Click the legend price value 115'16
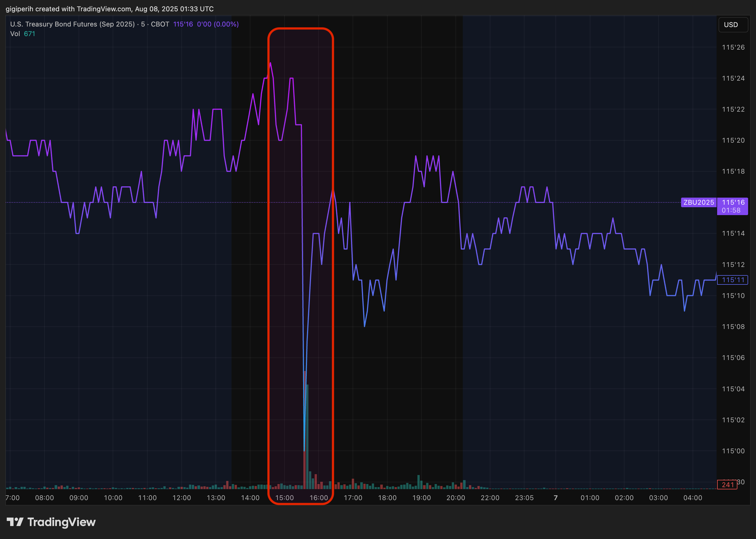756x539 pixels. pos(183,24)
